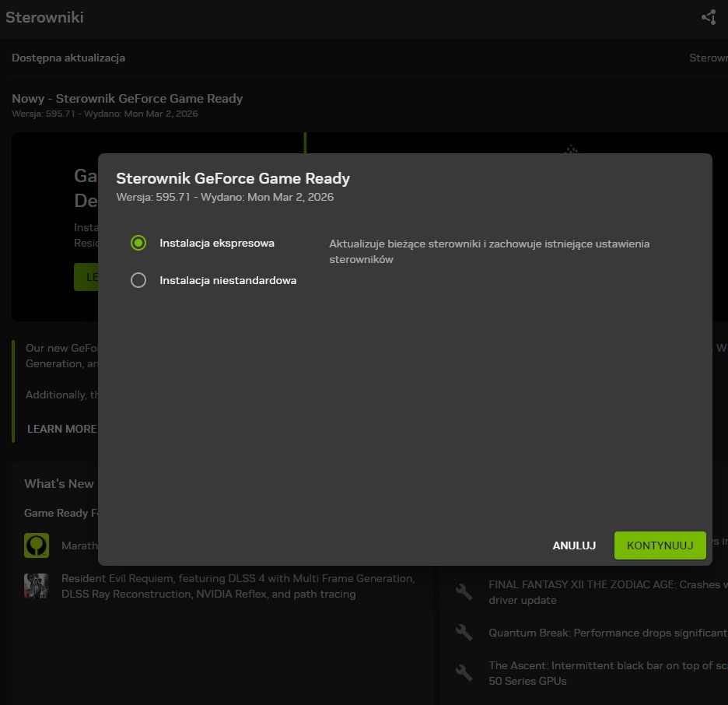Click The Ascent black bar entry

pyautogui.click(x=607, y=673)
